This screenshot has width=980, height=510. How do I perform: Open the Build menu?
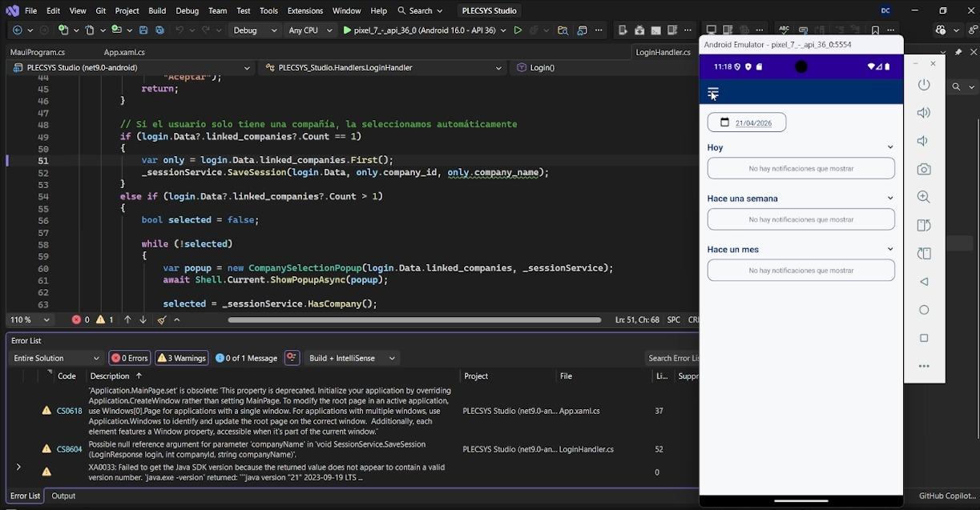click(x=157, y=10)
